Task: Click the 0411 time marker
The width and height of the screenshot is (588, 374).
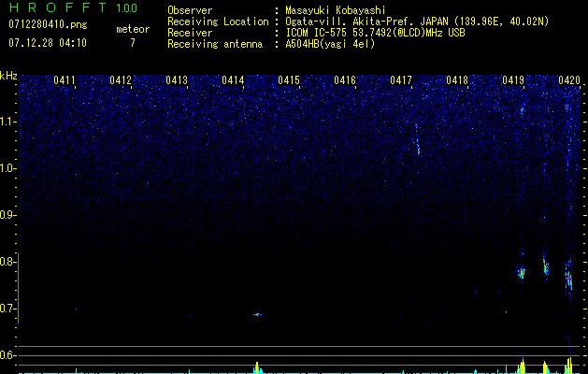Action: click(x=65, y=79)
